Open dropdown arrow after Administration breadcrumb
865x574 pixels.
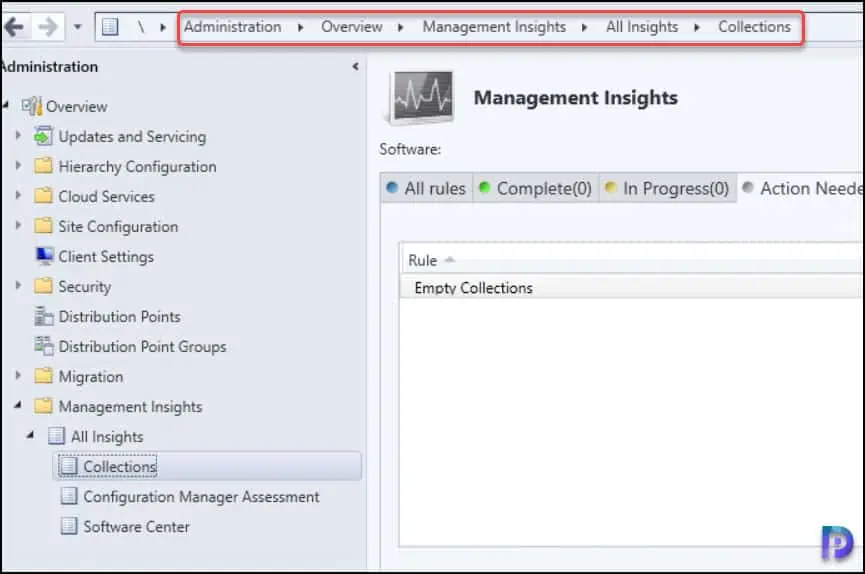(x=301, y=27)
